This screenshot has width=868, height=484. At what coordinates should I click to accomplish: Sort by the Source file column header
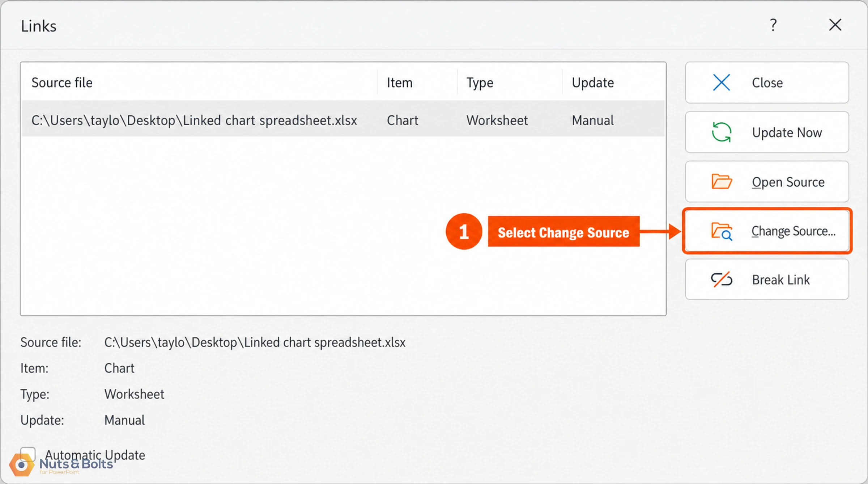pos(62,83)
